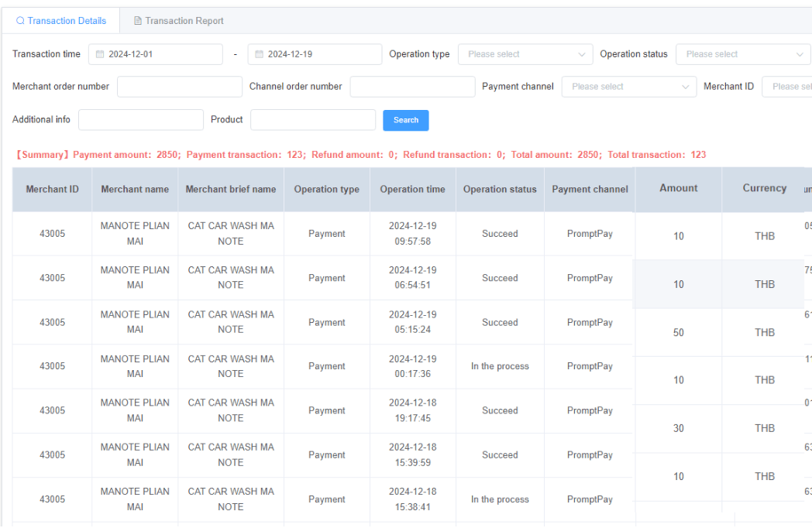The image size is (812, 528).
Task: Click the Amount column header
Action: point(678,188)
